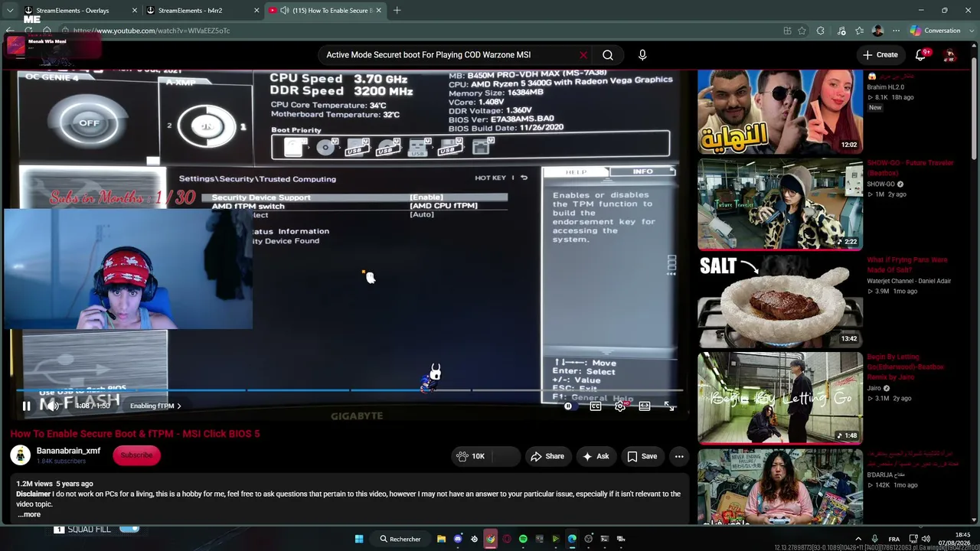Open browser extensions puzzle icon
The image size is (980, 551).
tap(821, 31)
